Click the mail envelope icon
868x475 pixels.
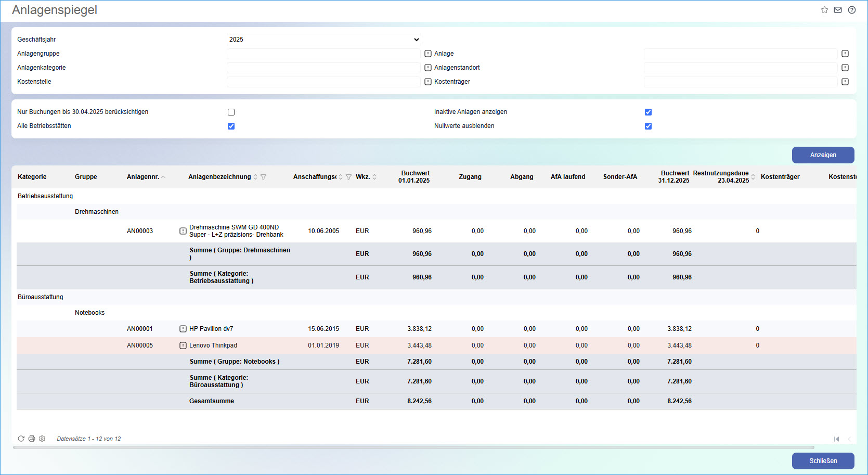pos(838,10)
